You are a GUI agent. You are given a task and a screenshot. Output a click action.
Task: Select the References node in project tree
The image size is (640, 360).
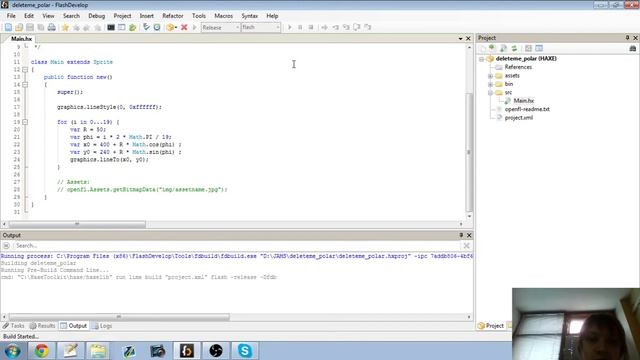tap(518, 67)
